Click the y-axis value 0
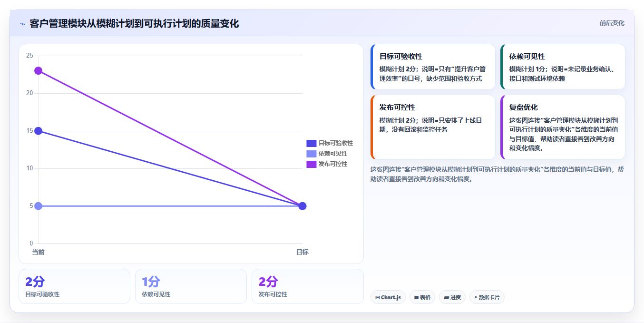644x323 pixels. pos(31,244)
